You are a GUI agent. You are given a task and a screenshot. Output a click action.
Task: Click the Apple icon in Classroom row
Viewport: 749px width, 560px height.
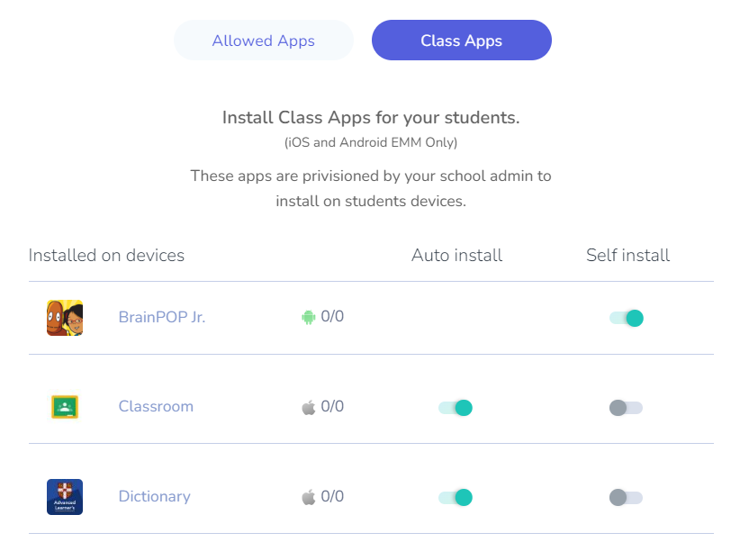pyautogui.click(x=309, y=407)
